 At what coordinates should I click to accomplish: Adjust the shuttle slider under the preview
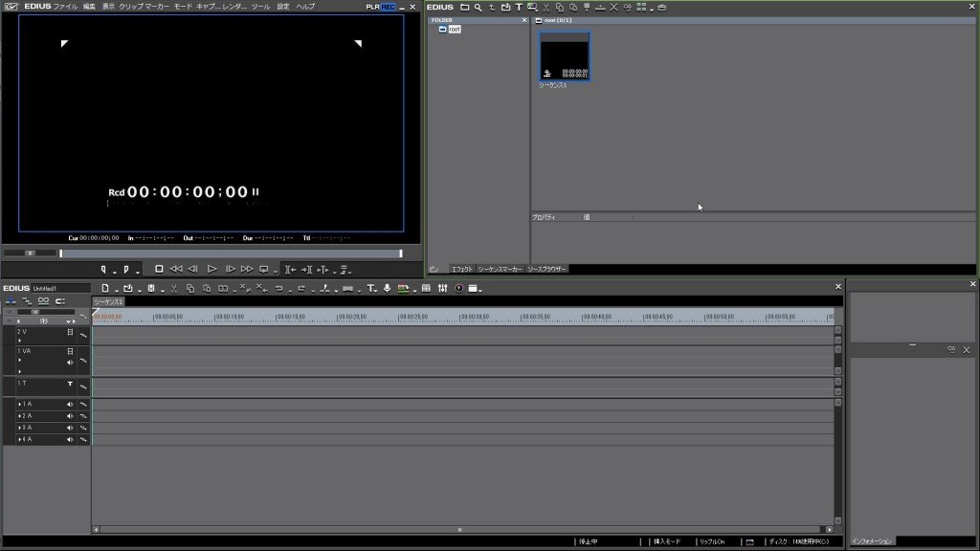pos(30,253)
